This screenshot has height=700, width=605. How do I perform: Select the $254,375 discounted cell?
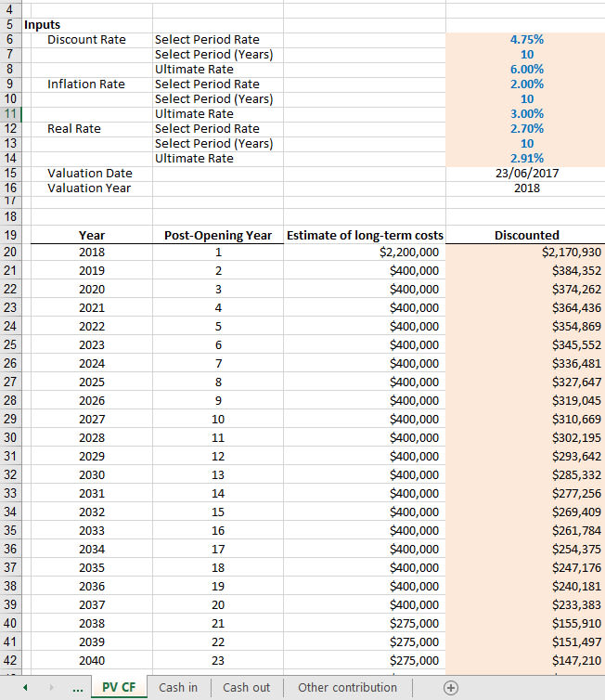[x=525, y=549]
